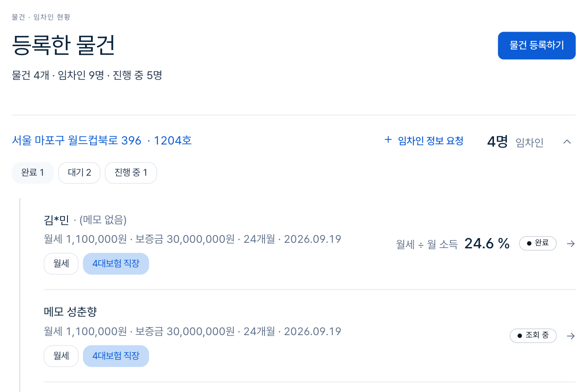Select the 완료 1 filter chip
Image resolution: width=588 pixels, height=392 pixels.
tap(32, 173)
